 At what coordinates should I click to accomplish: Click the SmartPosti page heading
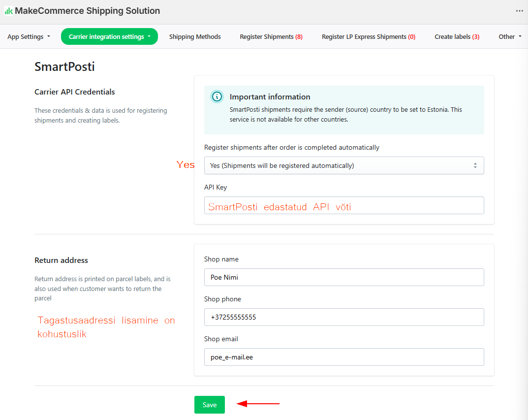click(64, 67)
